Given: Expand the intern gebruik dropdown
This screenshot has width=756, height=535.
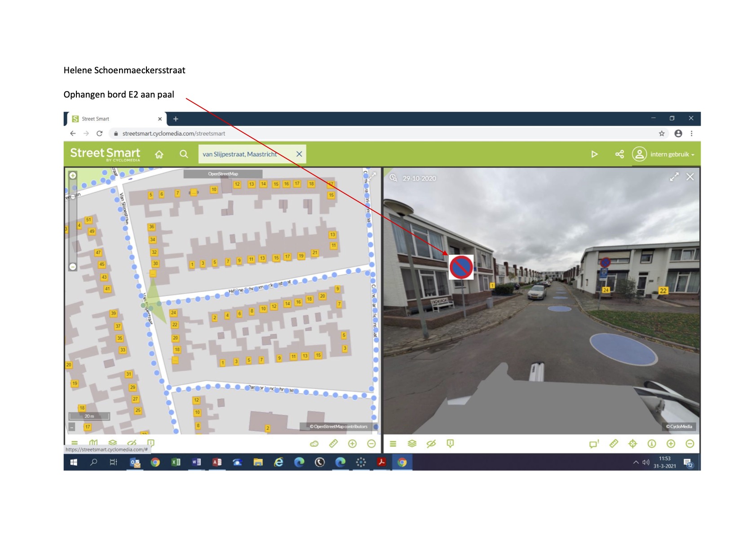Looking at the screenshot, I should [x=672, y=154].
